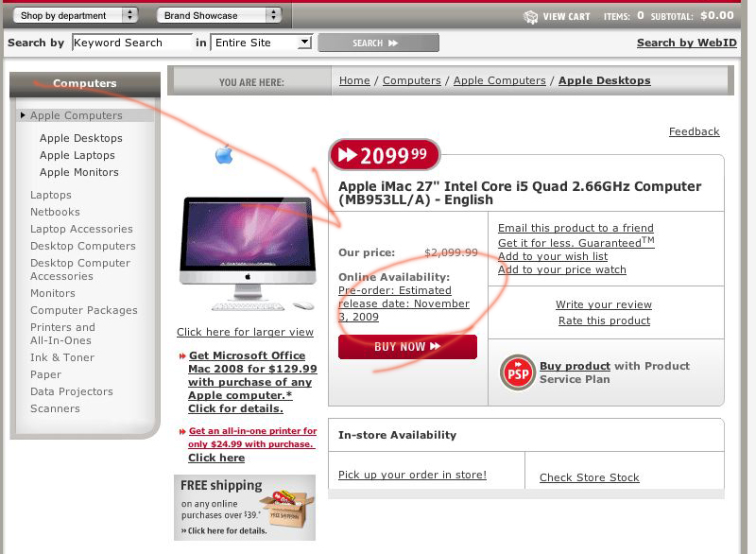Viewport: 756px width, 554px height.
Task: Select Apple Laptops in the sidebar
Action: point(77,155)
